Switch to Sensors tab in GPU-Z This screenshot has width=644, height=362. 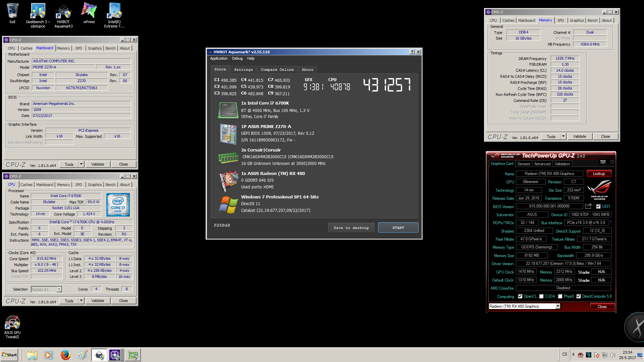(524, 164)
